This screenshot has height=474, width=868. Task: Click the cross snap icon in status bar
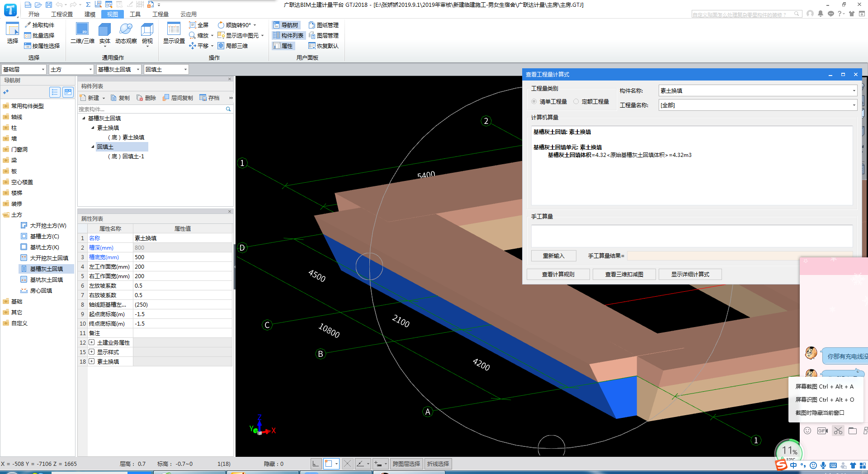[x=347, y=464]
